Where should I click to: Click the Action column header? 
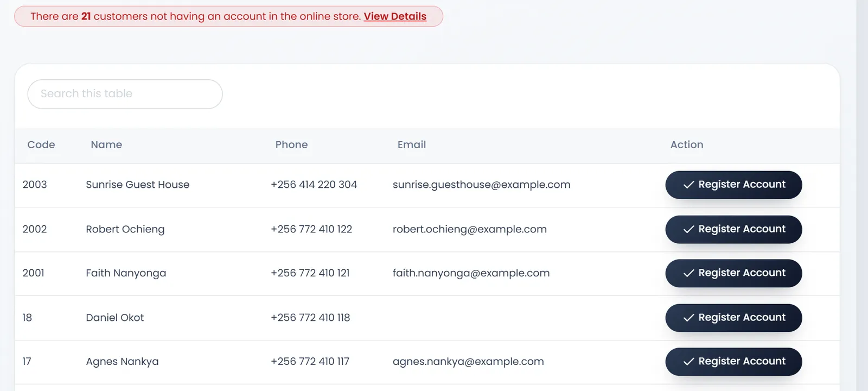click(687, 145)
